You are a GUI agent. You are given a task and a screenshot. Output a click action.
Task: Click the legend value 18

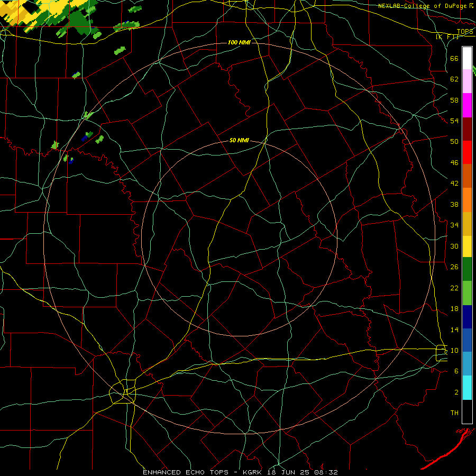pos(454,308)
